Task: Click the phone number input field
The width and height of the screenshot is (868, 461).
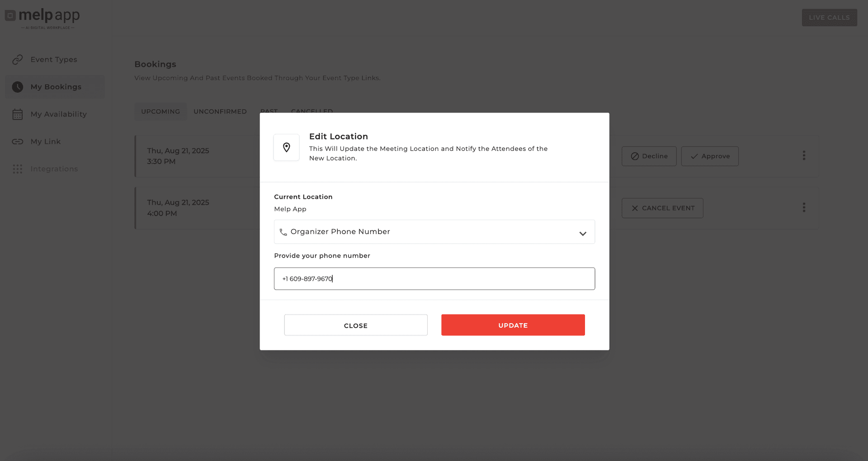Action: pyautogui.click(x=434, y=279)
